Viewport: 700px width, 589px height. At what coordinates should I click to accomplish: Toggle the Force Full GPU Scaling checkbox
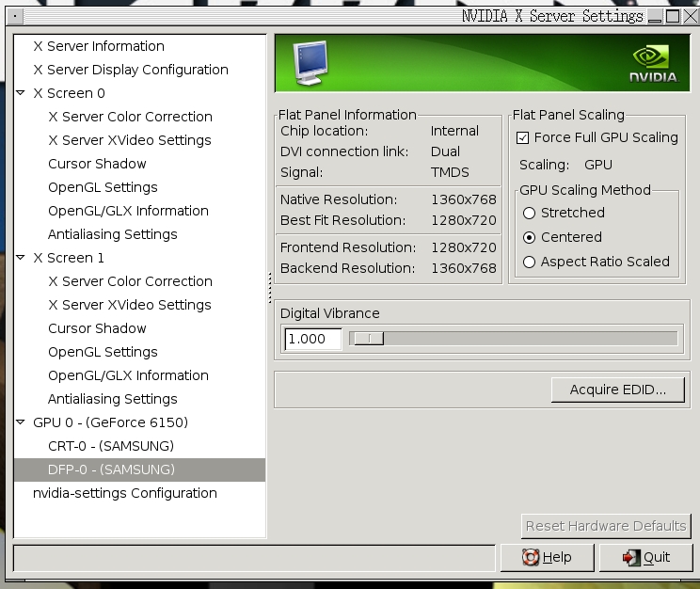[x=523, y=137]
